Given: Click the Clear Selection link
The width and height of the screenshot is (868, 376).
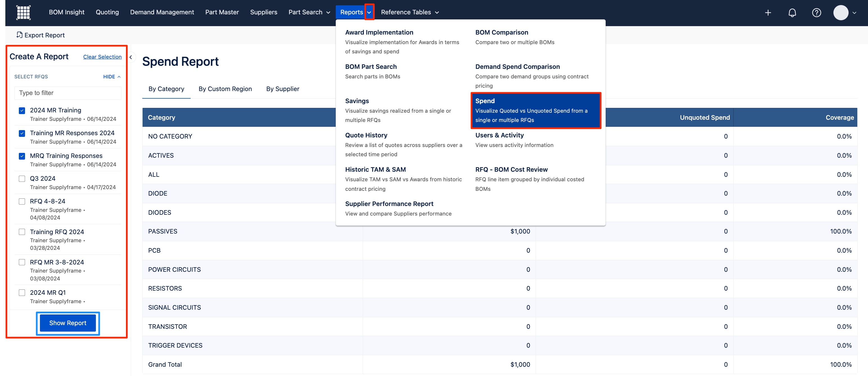Looking at the screenshot, I should 102,57.
